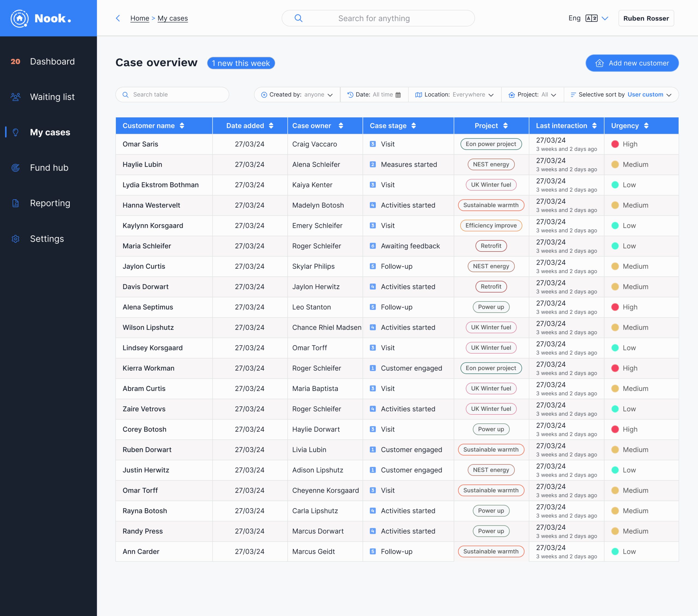This screenshot has width=698, height=616.
Task: Click the calendar icon in Date filter
Action: point(398,95)
